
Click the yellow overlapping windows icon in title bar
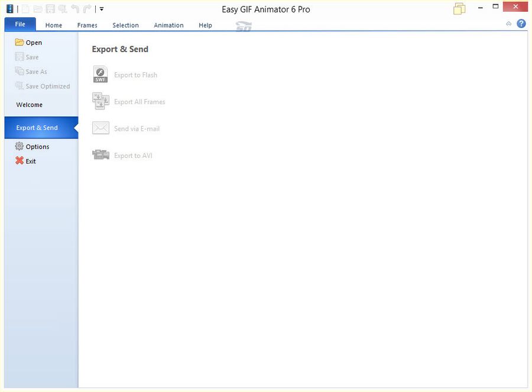(x=459, y=9)
